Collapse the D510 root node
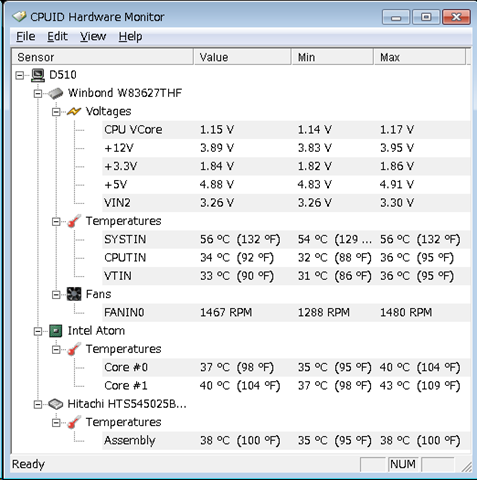Image resolution: width=477 pixels, height=480 pixels. (20, 75)
